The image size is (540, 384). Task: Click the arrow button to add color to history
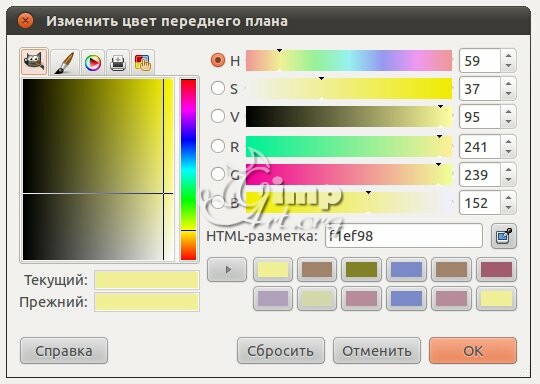(x=227, y=269)
